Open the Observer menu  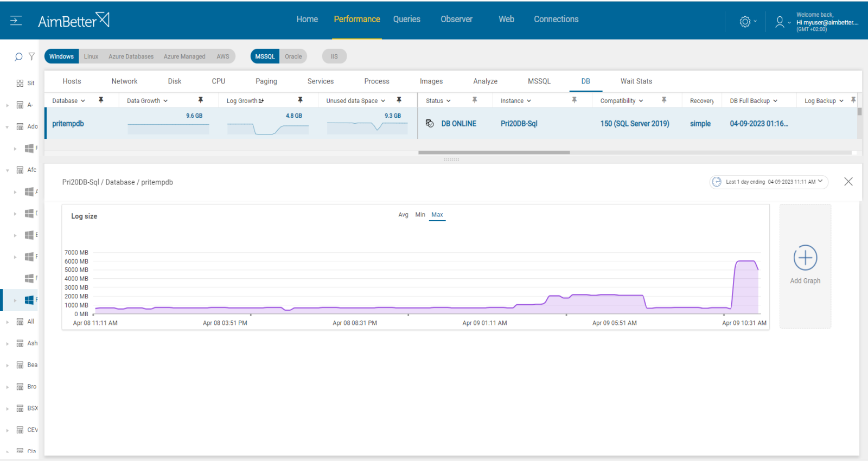pyautogui.click(x=456, y=19)
